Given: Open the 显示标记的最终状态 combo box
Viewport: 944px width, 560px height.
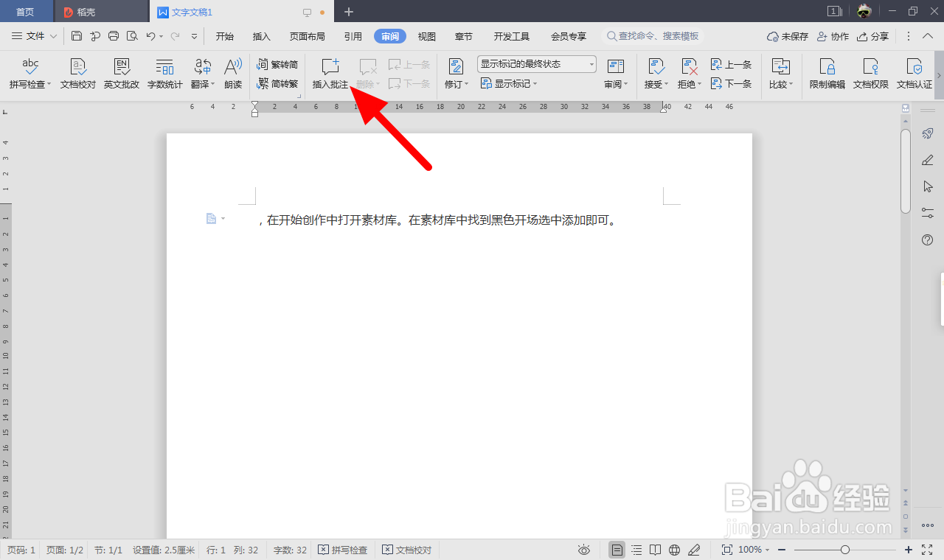Looking at the screenshot, I should click(x=537, y=64).
